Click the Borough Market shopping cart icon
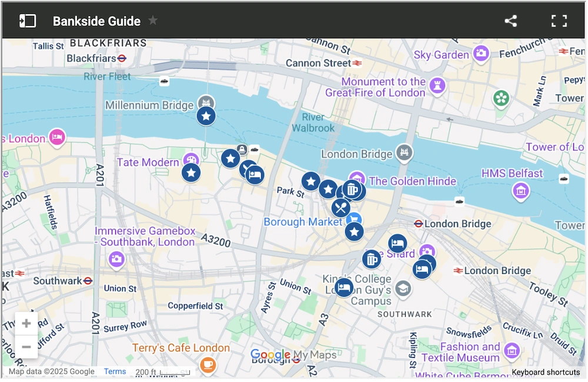The image size is (588, 382). pyautogui.click(x=353, y=220)
